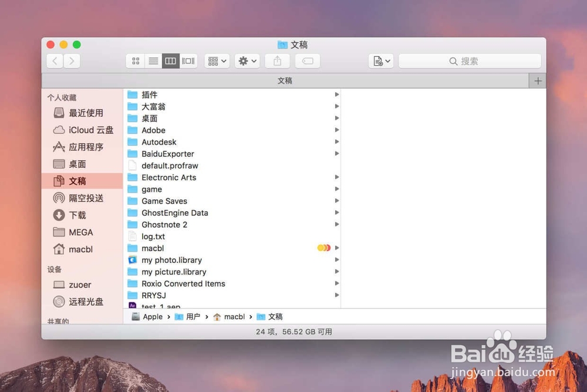This screenshot has width=587, height=392.
Task: Click the 文稿 window title folder icon
Action: tap(282, 45)
